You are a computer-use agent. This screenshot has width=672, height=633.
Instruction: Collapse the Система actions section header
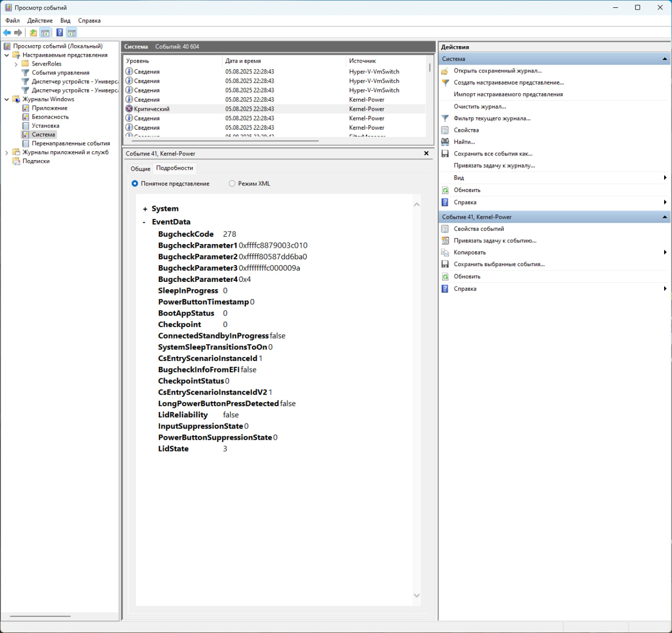[665, 59]
